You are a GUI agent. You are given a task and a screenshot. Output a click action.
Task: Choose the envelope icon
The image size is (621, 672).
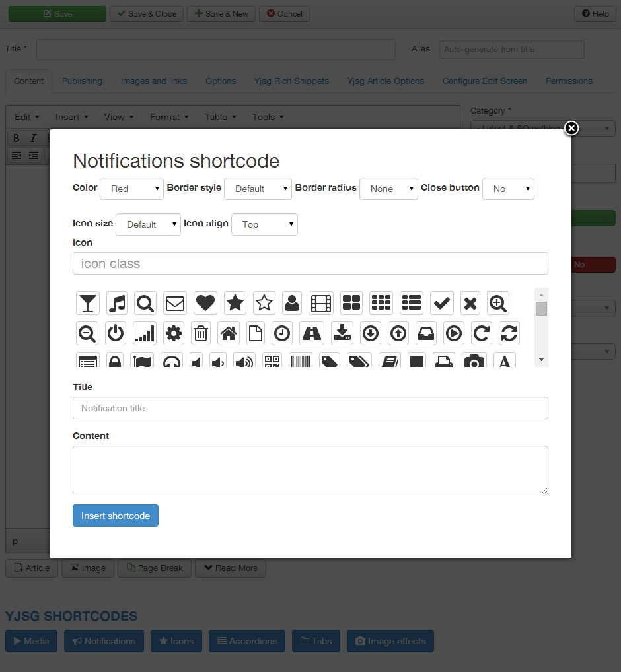coord(174,303)
